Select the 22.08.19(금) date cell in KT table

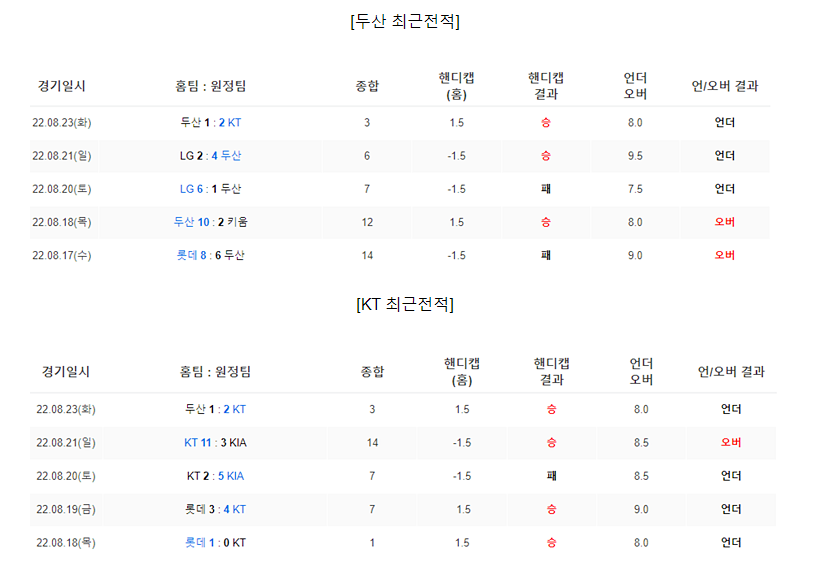66,509
